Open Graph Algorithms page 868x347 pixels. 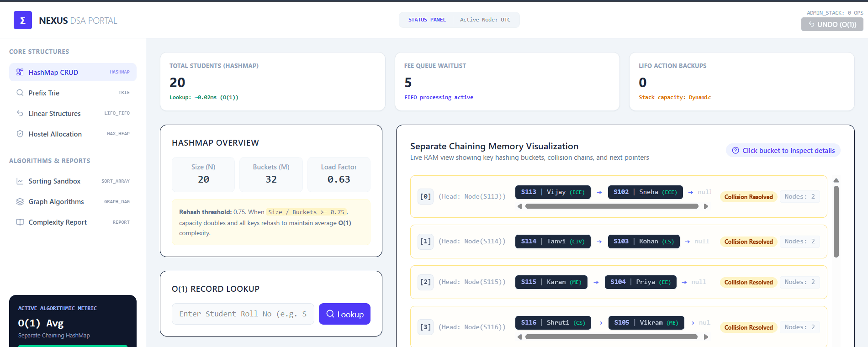[x=73, y=202]
